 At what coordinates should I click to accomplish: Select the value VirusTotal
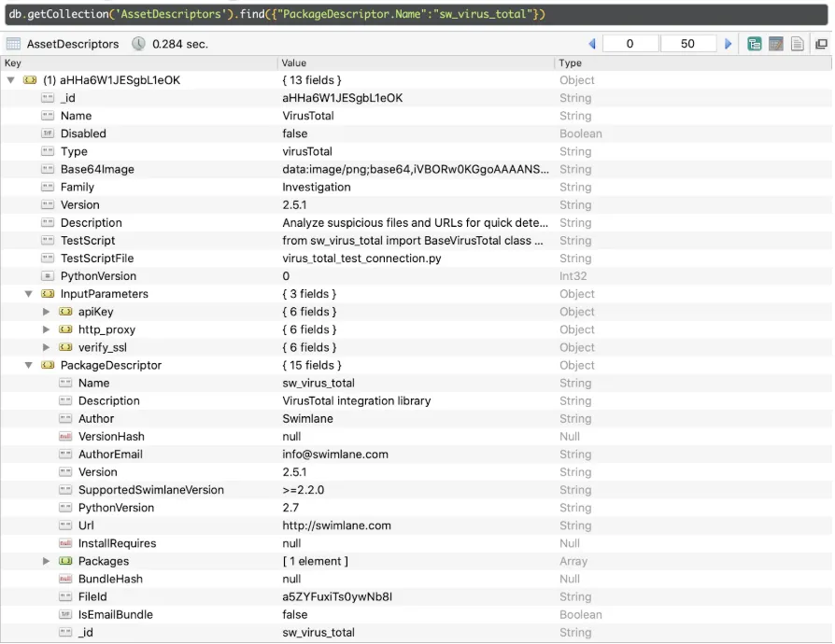[308, 116]
